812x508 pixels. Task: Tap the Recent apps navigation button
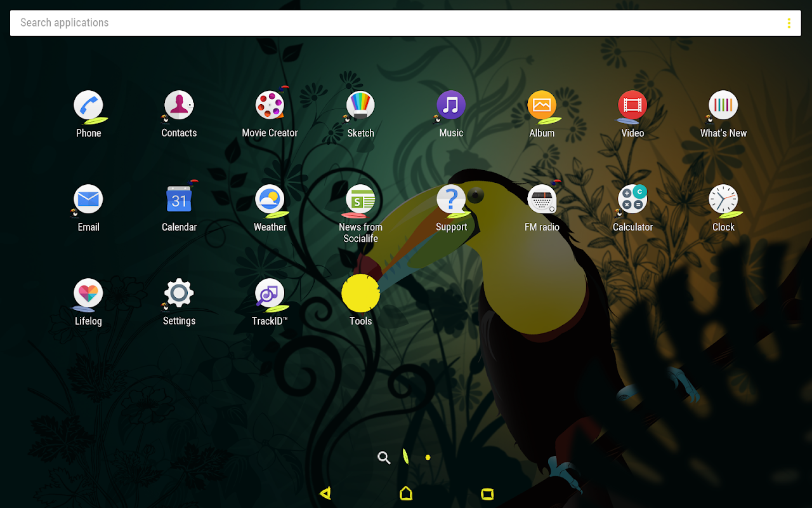click(487, 493)
